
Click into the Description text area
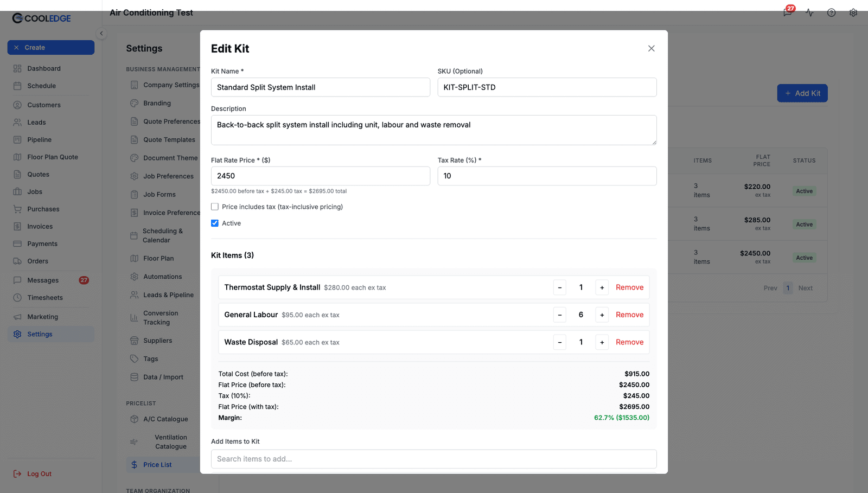click(433, 130)
